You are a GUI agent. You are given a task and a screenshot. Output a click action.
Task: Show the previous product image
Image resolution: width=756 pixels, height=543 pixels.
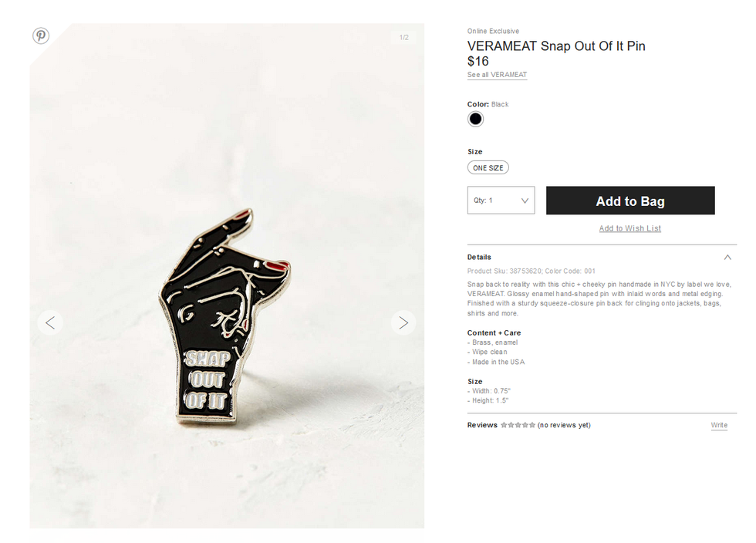click(x=50, y=322)
